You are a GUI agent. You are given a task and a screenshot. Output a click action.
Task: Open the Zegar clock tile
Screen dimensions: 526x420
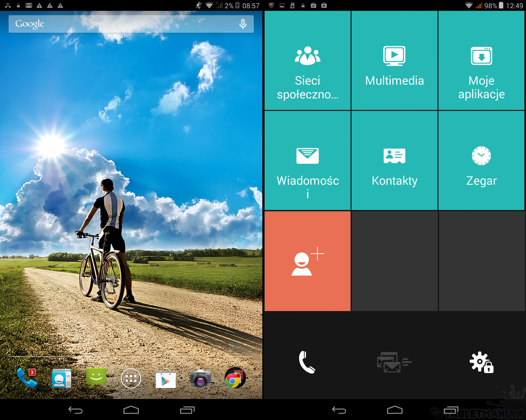point(481,161)
